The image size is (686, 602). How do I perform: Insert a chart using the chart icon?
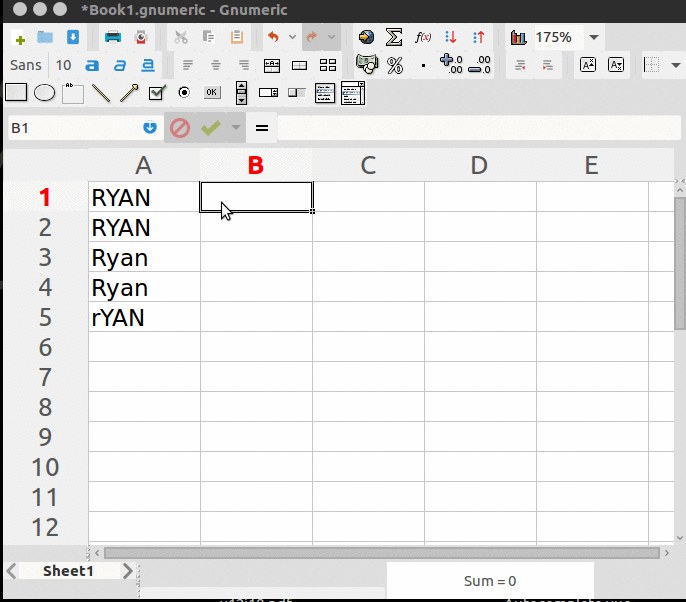(518, 37)
